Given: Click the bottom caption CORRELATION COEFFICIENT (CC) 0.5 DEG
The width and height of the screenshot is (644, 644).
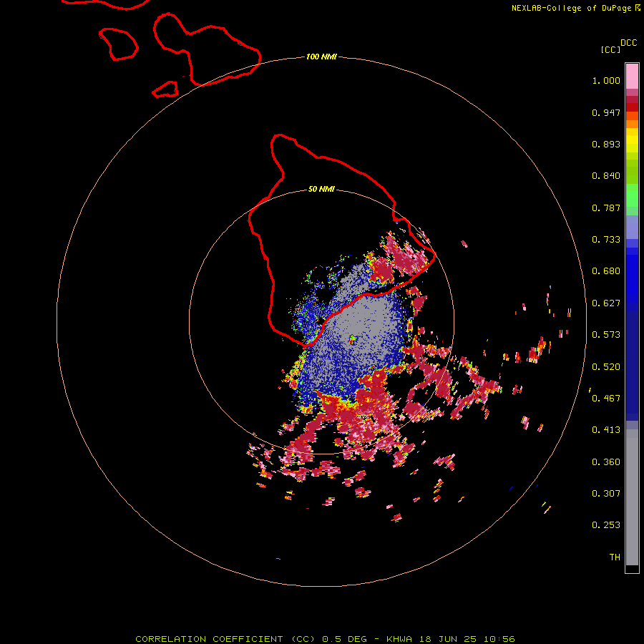Looking at the screenshot, I should [x=252, y=639].
